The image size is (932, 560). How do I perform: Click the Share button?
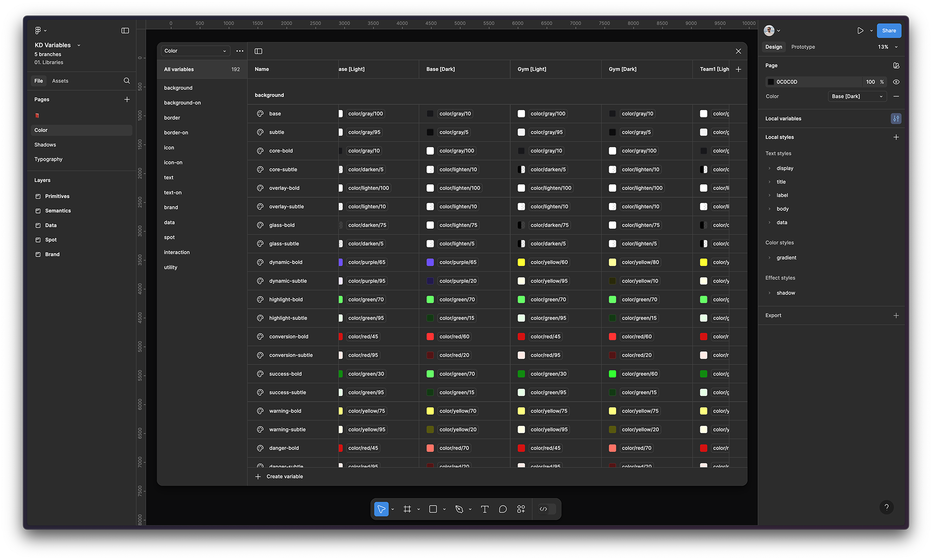[x=889, y=31]
